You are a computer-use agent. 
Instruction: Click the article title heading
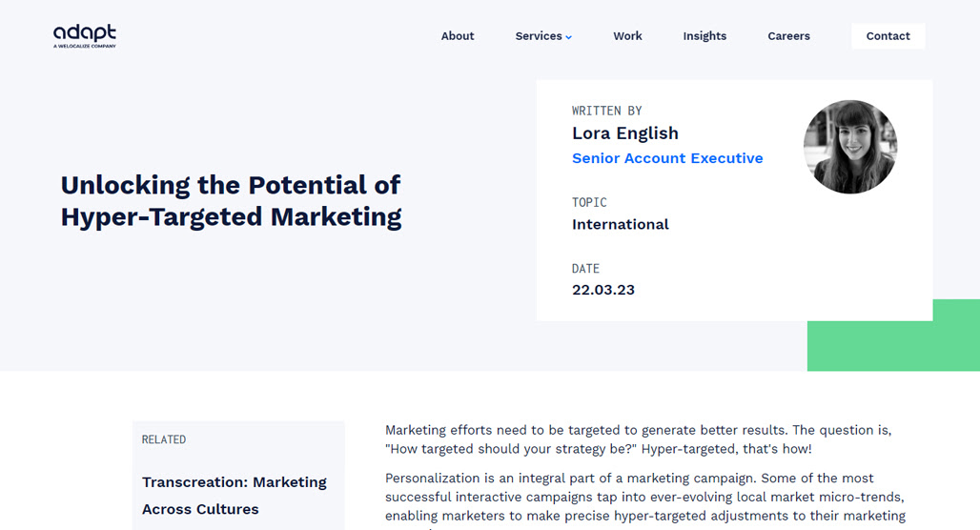[232, 201]
